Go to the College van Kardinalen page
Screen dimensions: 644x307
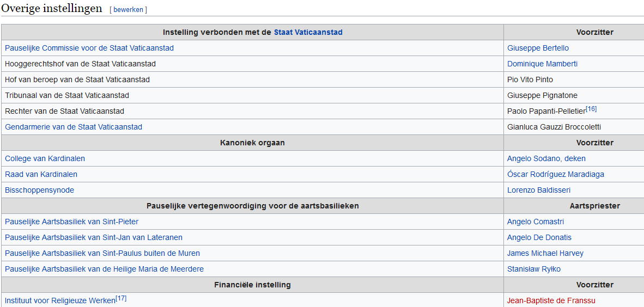pos(45,158)
